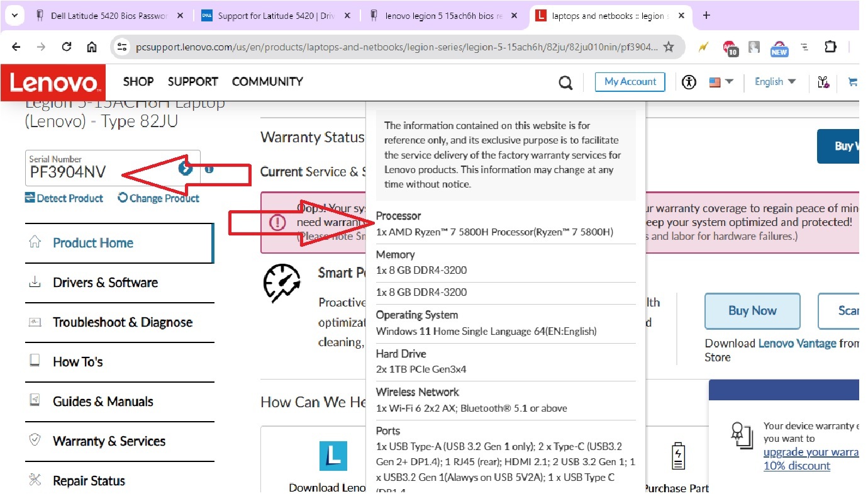Click the Change Product link
The image size is (868, 496).
pos(159,198)
